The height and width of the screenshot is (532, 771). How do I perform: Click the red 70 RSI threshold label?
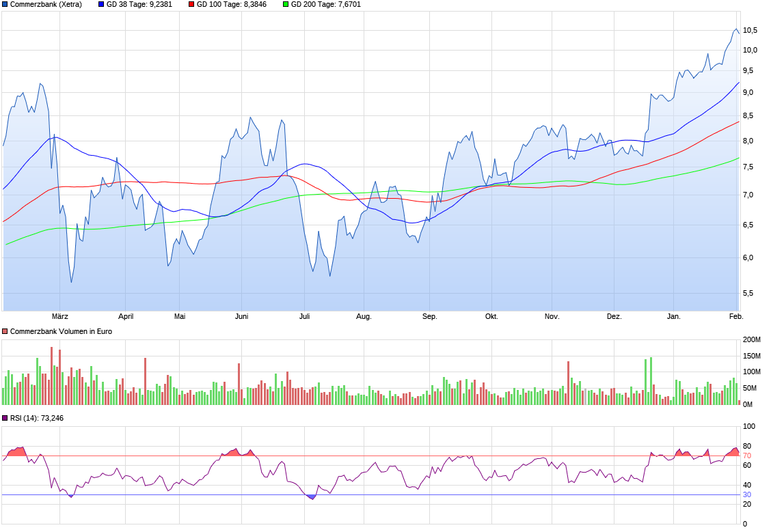(x=747, y=456)
